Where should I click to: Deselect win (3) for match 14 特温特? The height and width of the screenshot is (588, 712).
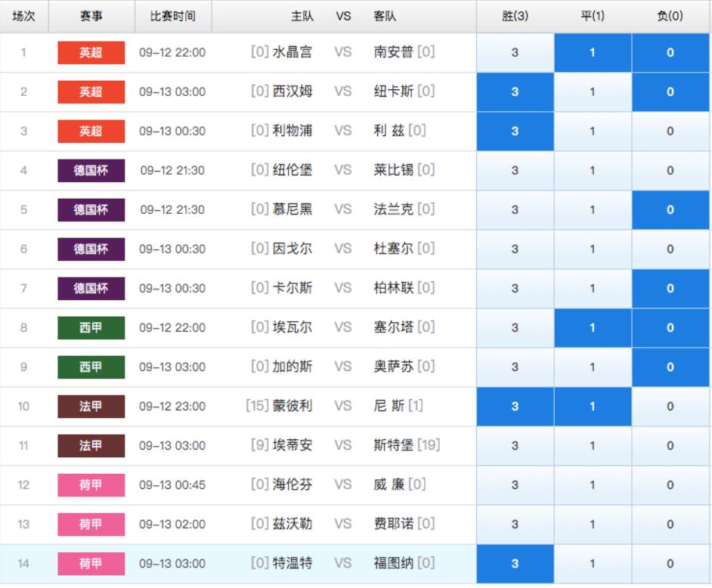pyautogui.click(x=515, y=564)
